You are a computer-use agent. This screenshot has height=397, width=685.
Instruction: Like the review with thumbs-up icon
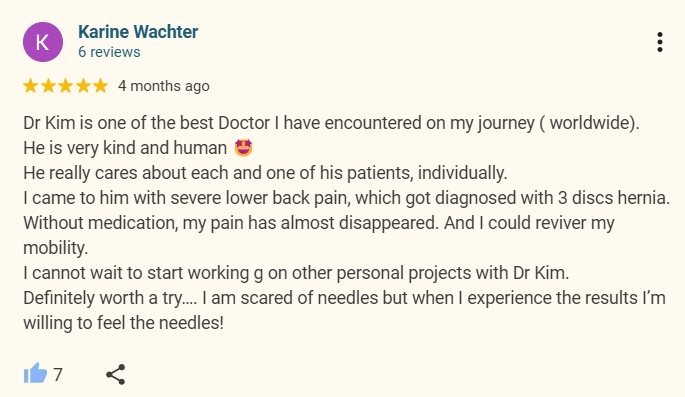35,374
